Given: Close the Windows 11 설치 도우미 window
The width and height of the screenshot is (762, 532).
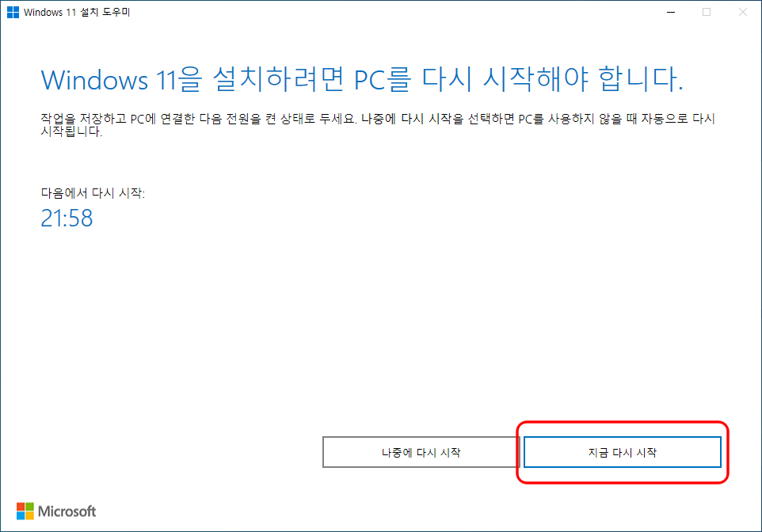Looking at the screenshot, I should (742, 12).
